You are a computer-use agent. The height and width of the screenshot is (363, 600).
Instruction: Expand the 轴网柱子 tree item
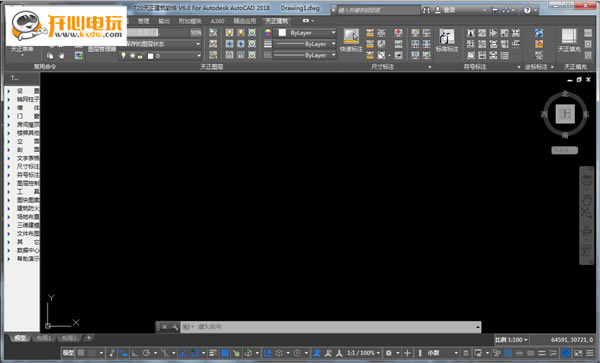tap(23, 99)
